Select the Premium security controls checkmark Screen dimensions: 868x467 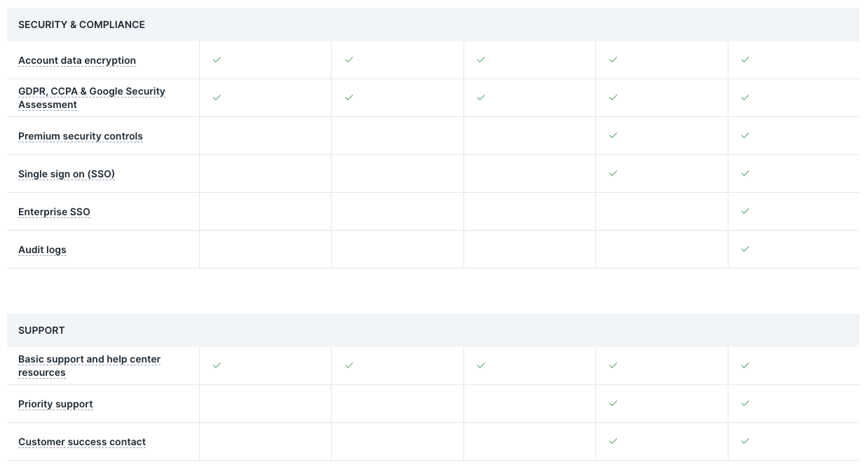coord(613,135)
